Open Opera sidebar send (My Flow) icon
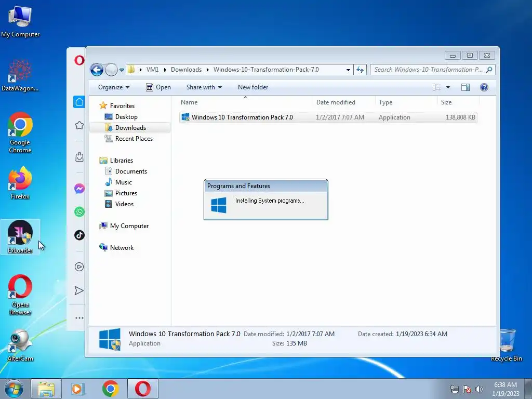The image size is (532, 399). [x=79, y=290]
